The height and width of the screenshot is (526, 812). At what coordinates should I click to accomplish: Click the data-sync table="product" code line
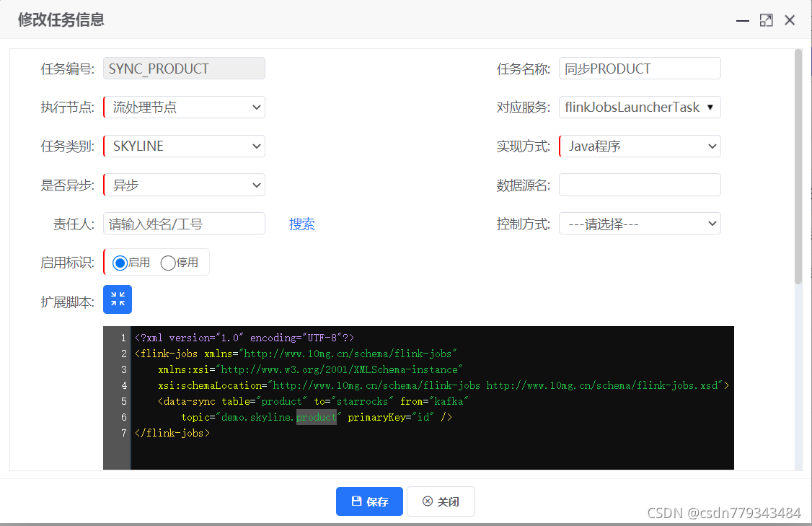pyautogui.click(x=313, y=401)
